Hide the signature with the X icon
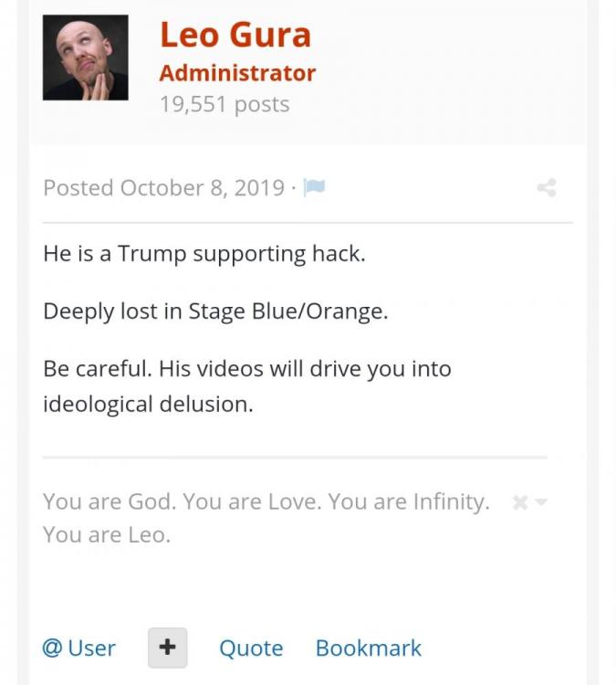The width and height of the screenshot is (616, 685). point(519,502)
